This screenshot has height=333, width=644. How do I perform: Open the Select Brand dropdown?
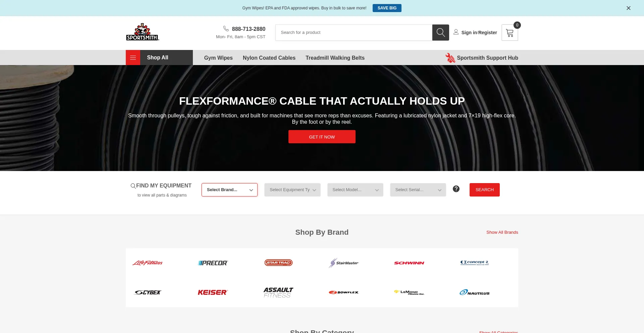click(x=229, y=190)
